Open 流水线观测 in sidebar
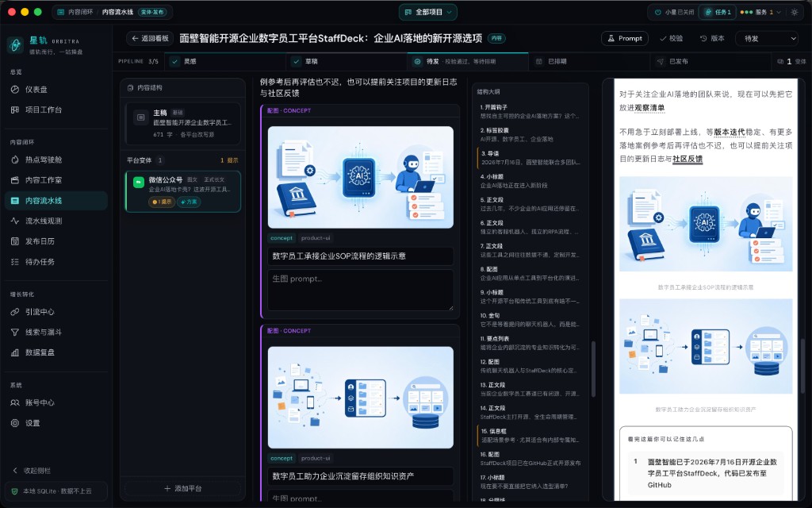The image size is (812, 508). tap(56, 221)
